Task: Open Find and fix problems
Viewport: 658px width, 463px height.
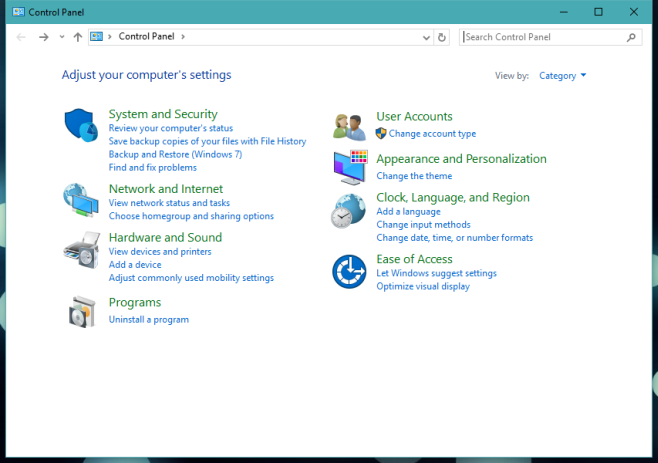Action: click(x=153, y=167)
